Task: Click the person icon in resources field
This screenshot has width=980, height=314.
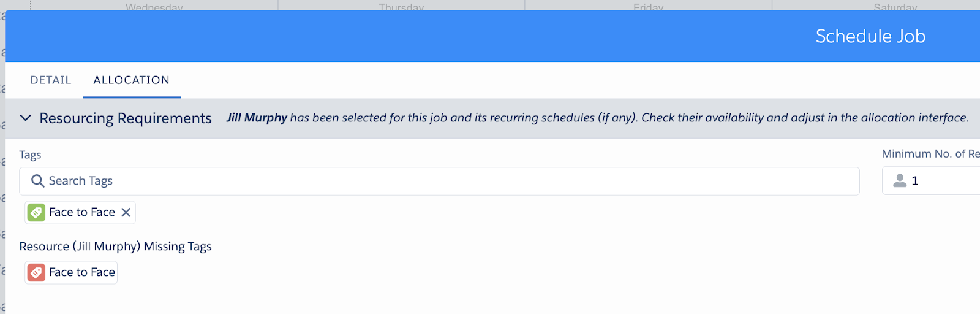Action: pyautogui.click(x=900, y=180)
